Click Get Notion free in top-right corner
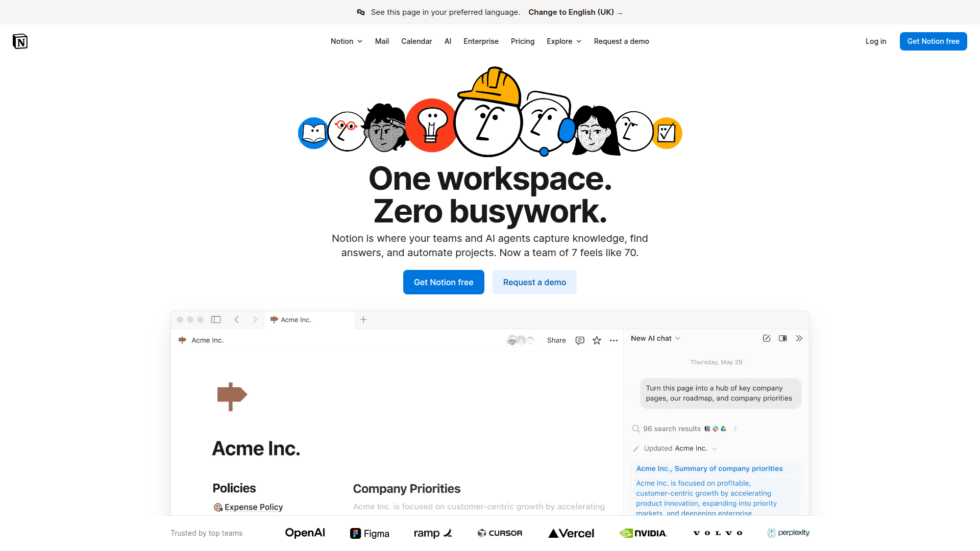 [x=933, y=41]
